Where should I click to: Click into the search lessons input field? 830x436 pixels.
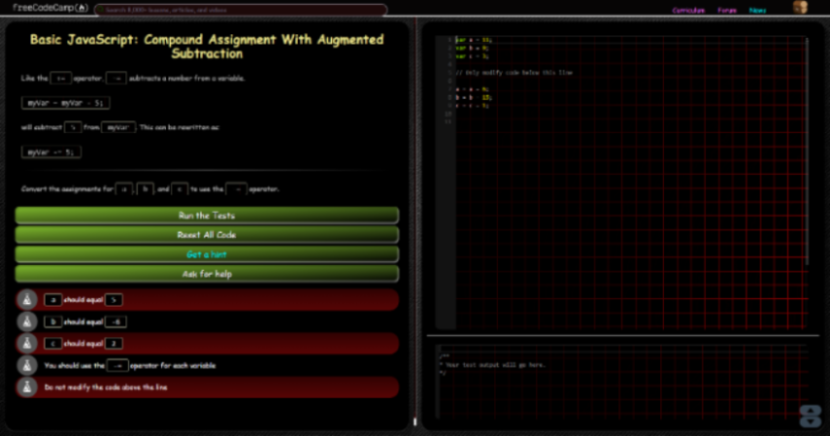click(x=240, y=10)
